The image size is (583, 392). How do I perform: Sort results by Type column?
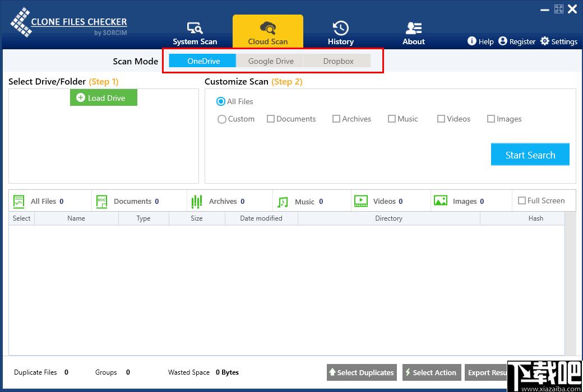(144, 218)
